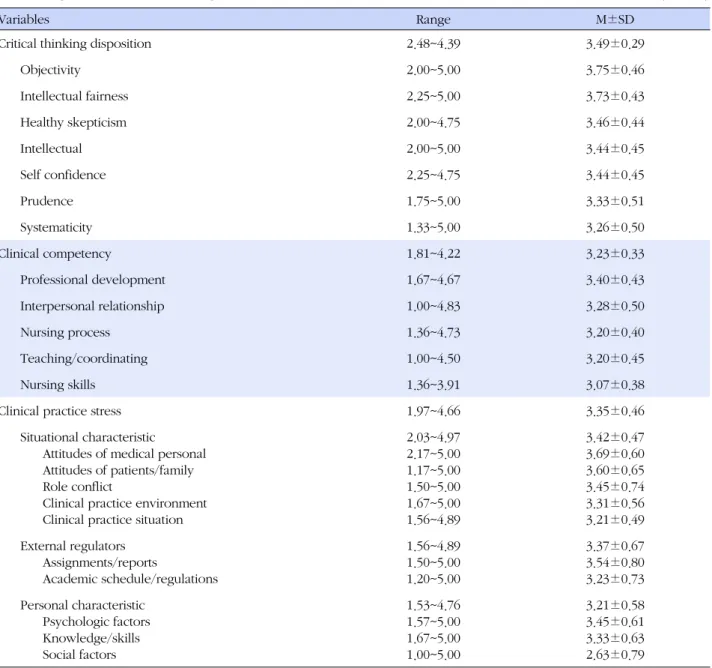The height and width of the screenshot is (668, 712).
Task: Click range value '2.00~4.75'
Action: (433, 123)
